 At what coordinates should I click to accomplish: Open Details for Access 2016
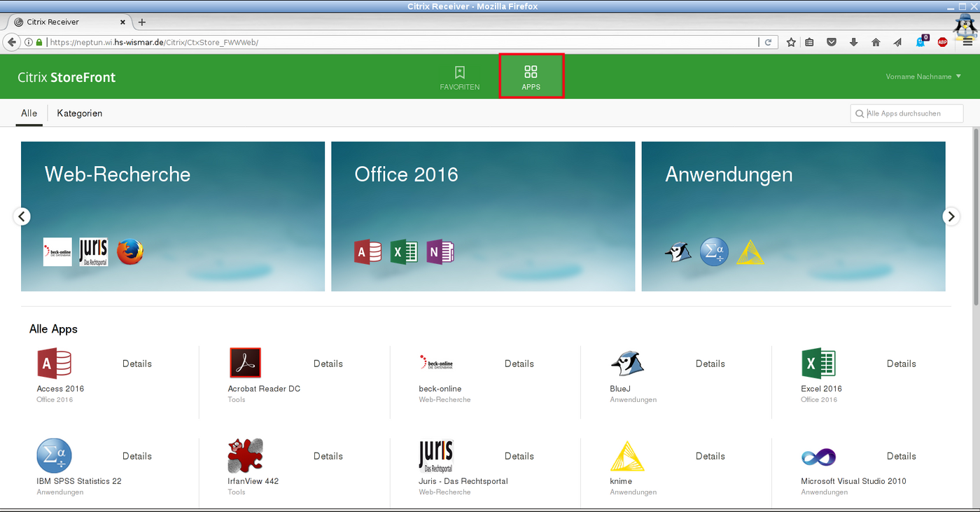tap(137, 364)
